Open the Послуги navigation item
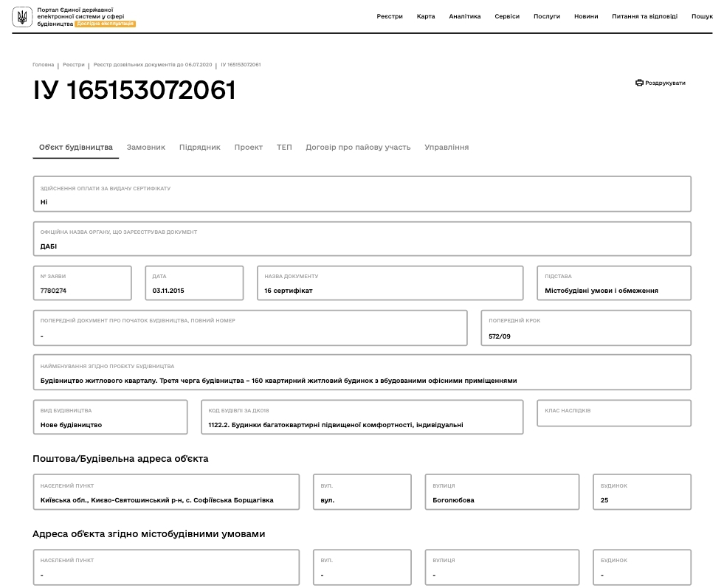 (547, 16)
